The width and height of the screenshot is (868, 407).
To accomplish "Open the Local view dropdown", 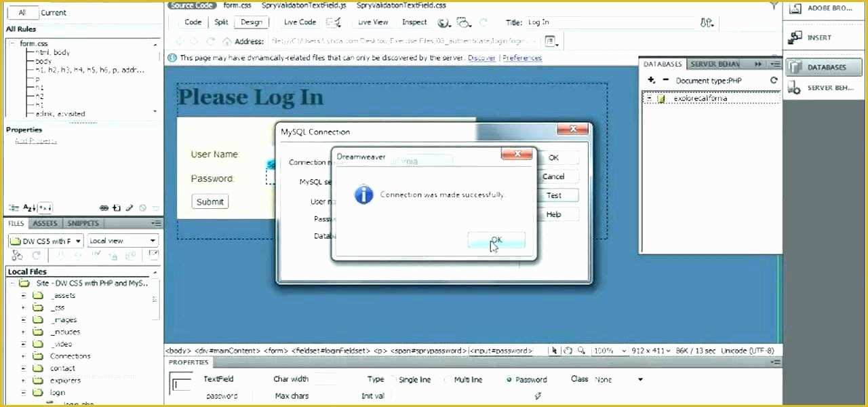I will pos(123,241).
